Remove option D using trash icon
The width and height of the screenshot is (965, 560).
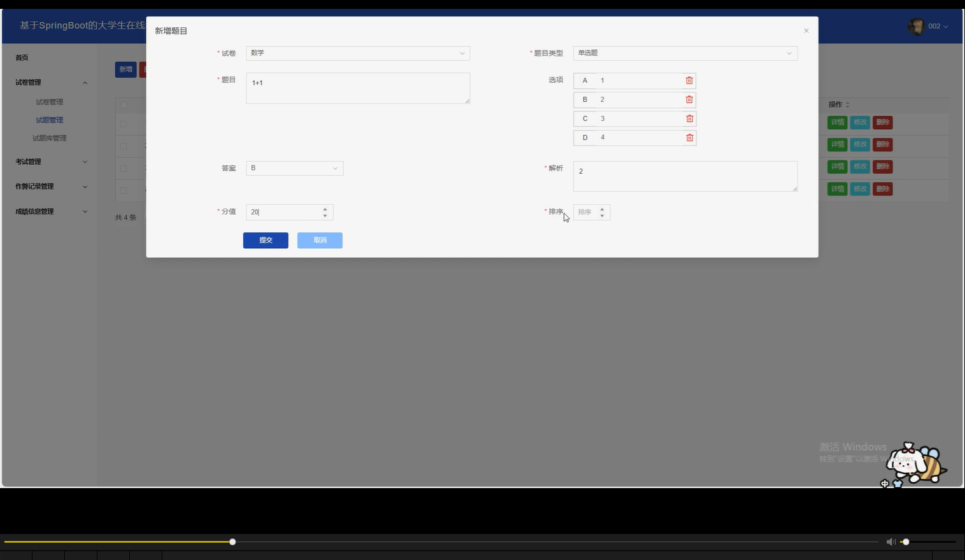coord(689,138)
